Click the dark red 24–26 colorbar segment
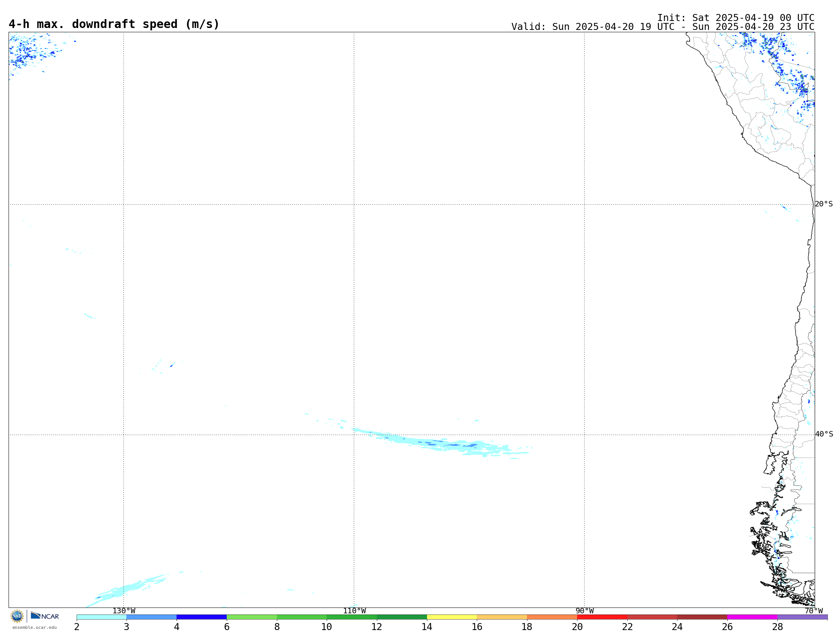 pos(702,617)
